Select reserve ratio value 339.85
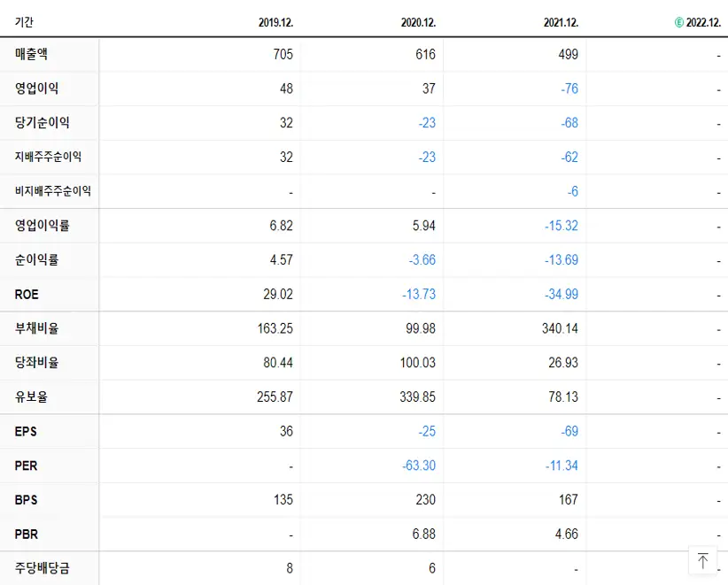 click(x=418, y=397)
